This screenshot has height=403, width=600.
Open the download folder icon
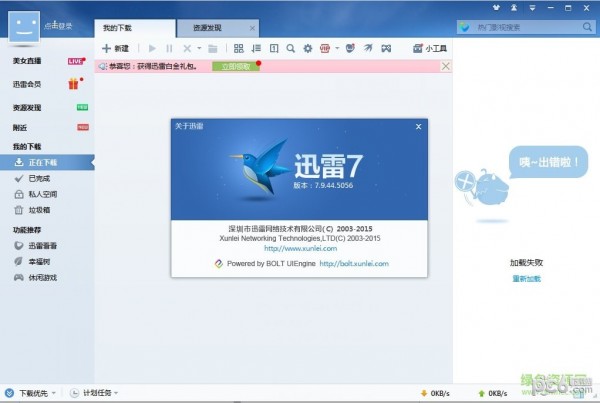213,49
